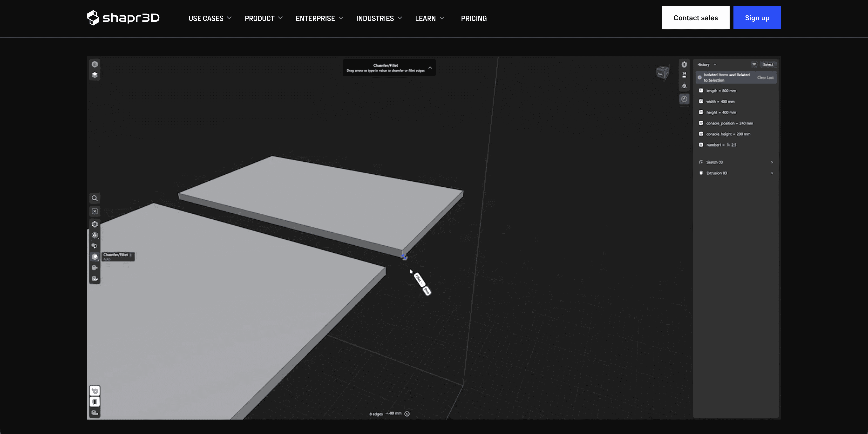The image size is (868, 434).
Task: Click the orientation view cube
Action: coord(662,72)
